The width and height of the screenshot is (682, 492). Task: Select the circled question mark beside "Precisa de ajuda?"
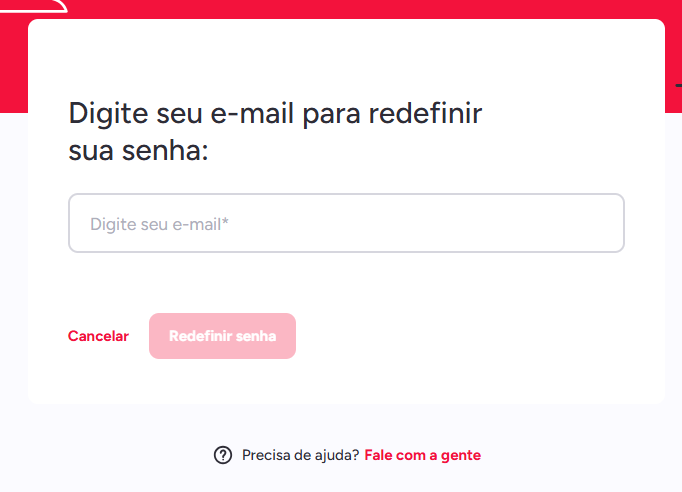coord(223,455)
